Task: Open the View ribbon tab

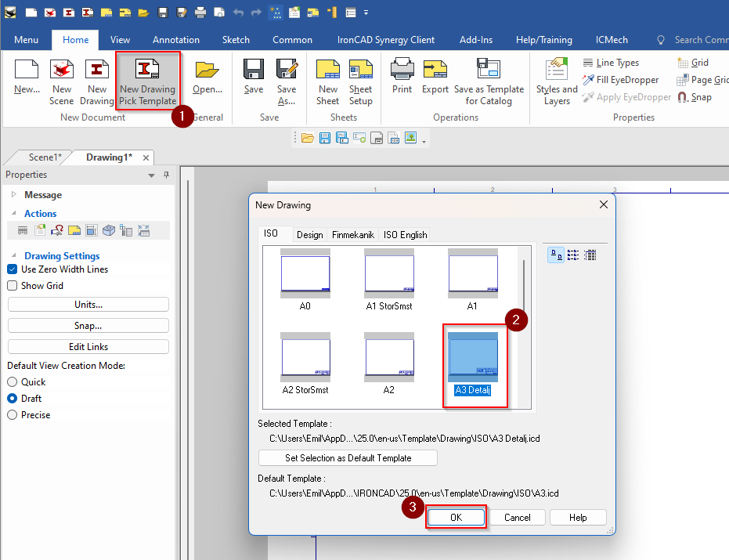Action: coord(120,40)
